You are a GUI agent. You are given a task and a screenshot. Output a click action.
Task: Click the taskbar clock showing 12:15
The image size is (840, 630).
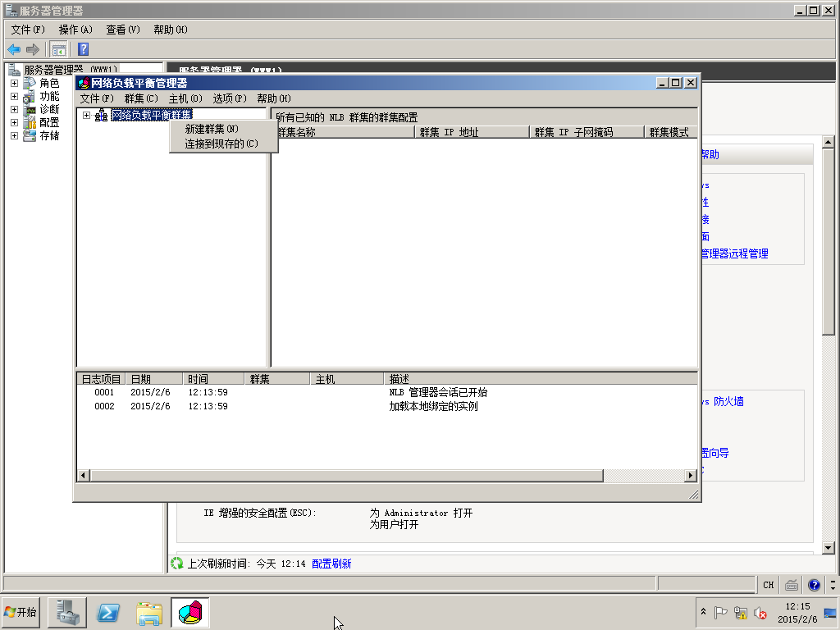(797, 612)
